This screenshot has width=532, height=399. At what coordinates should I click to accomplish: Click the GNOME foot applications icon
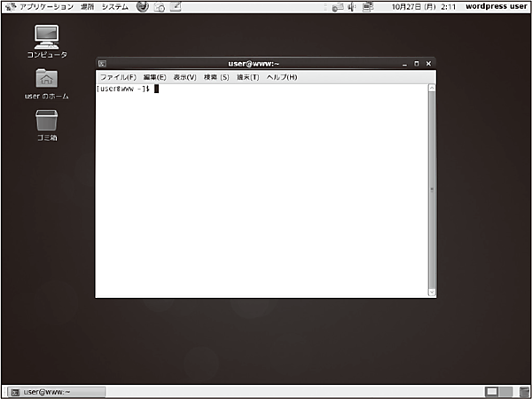coord(12,6)
